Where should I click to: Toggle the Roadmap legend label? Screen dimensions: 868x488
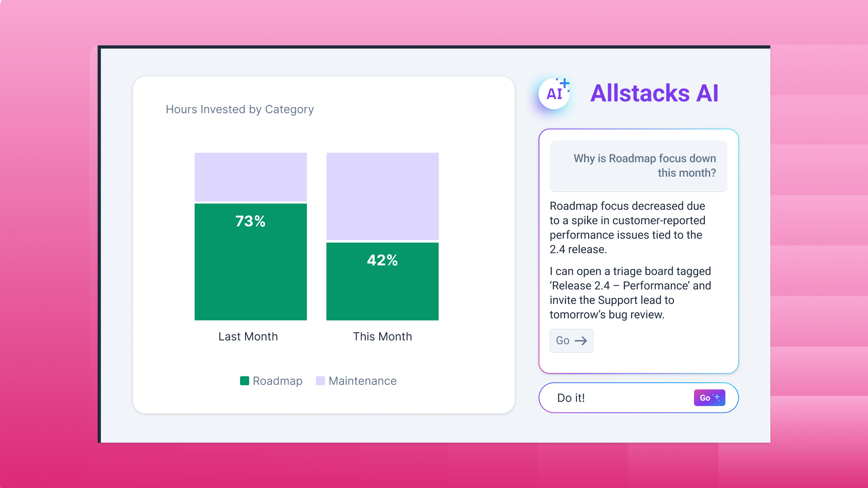pos(277,381)
